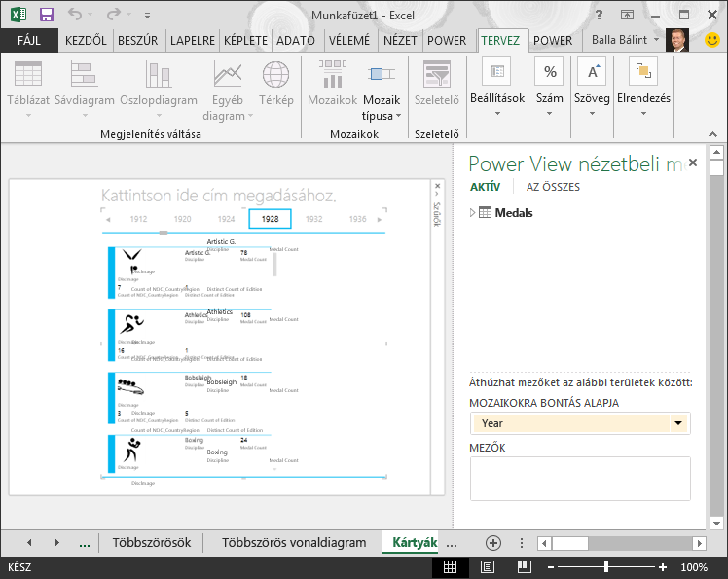Screen dimensions: 728x579
Task: Open the Year tile-by field dropdown
Action: [678, 423]
